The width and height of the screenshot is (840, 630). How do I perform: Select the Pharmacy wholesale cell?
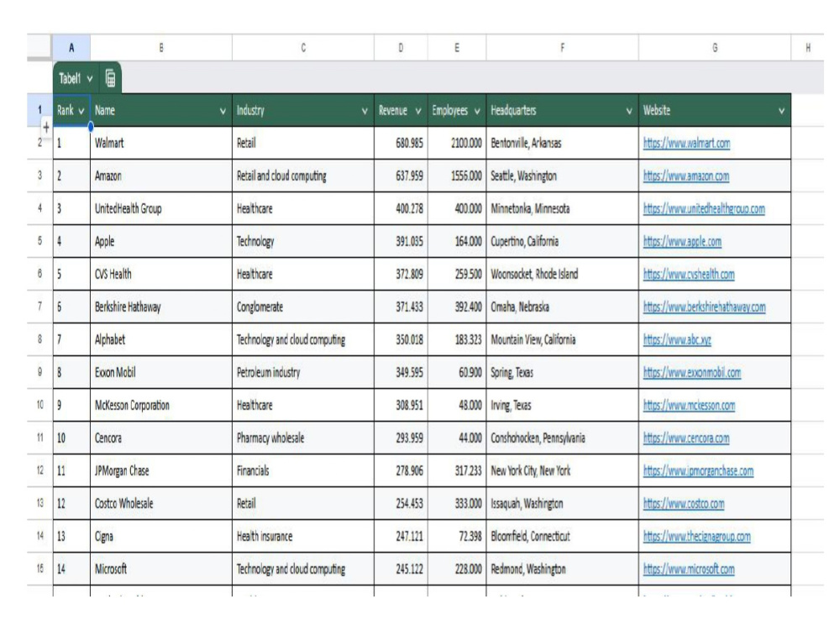pos(302,438)
